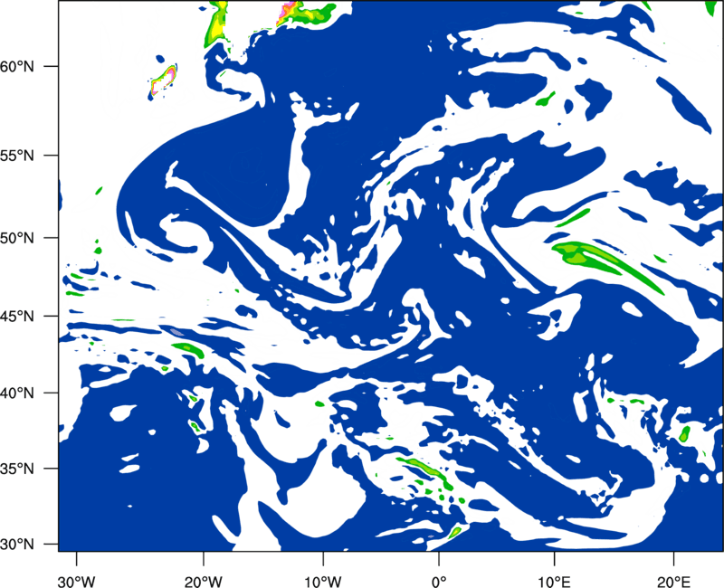Click the 60°N latitude label

point(17,66)
